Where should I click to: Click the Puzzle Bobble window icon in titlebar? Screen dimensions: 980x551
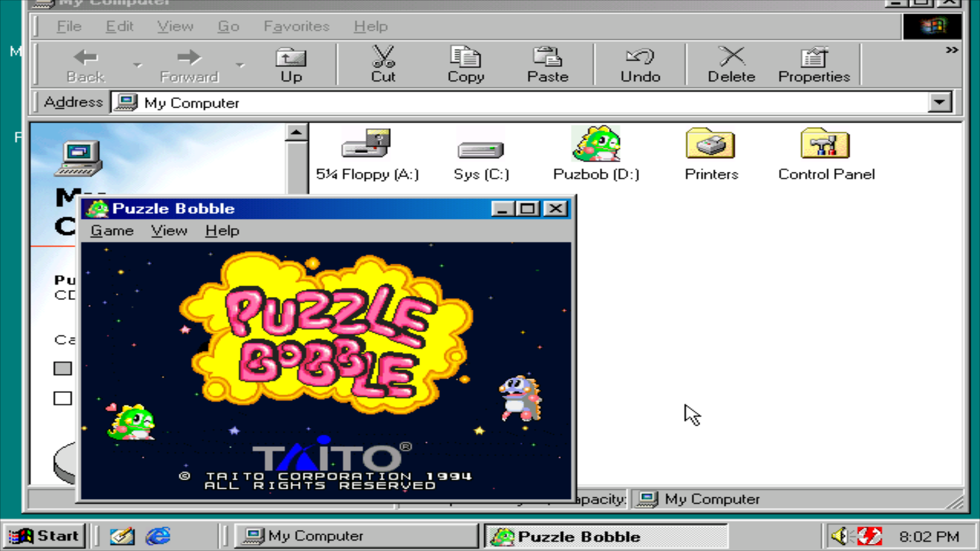[x=97, y=208]
